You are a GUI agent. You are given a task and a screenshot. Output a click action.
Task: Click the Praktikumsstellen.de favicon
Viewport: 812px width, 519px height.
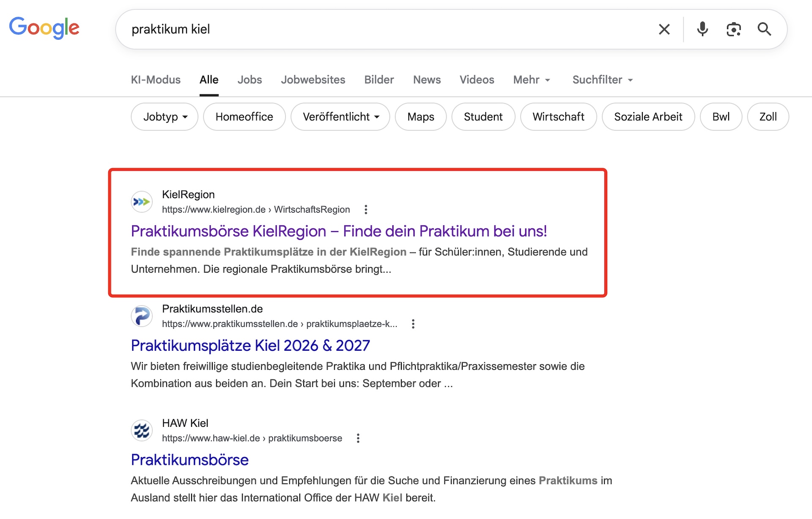coord(141,316)
